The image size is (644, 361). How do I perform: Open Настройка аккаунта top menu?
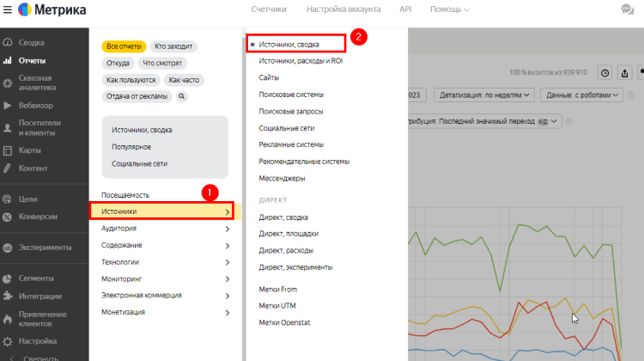pyautogui.click(x=343, y=9)
